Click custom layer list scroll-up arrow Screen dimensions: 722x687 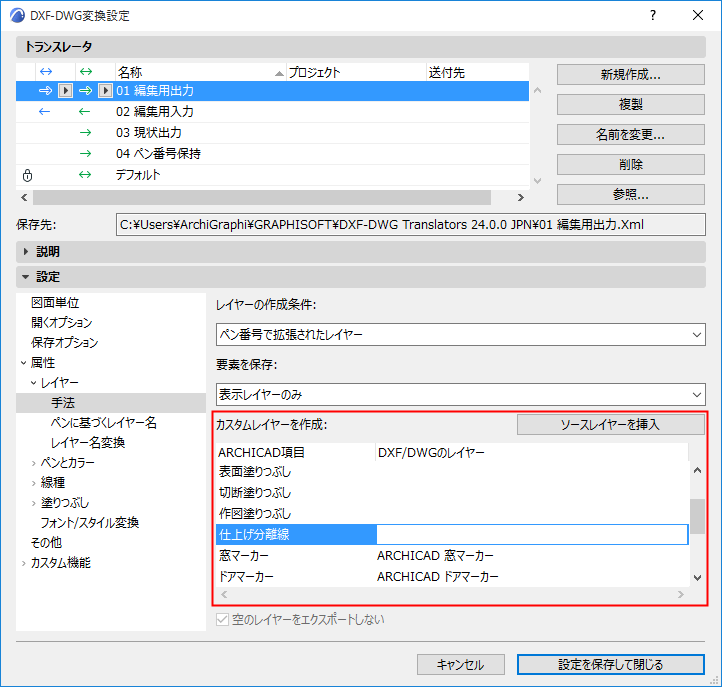(697, 471)
